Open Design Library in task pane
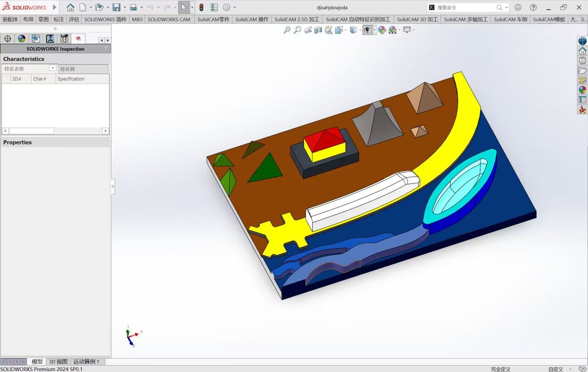The width and height of the screenshot is (588, 372). (x=582, y=61)
